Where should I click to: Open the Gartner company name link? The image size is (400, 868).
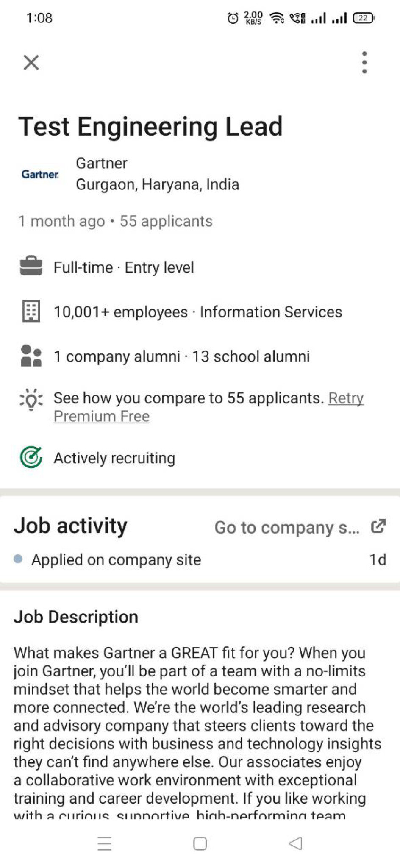pyautogui.click(x=102, y=163)
